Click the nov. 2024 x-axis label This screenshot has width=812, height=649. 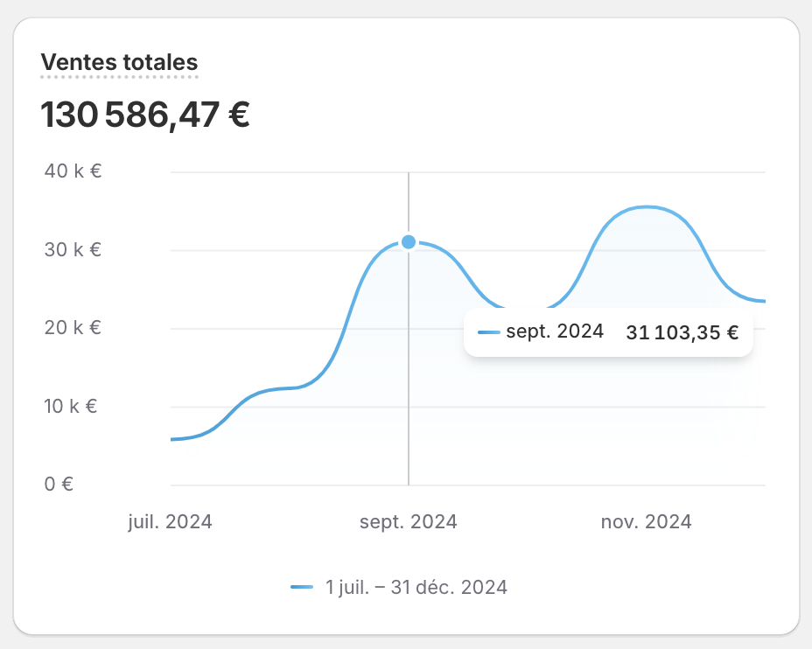[x=647, y=521]
